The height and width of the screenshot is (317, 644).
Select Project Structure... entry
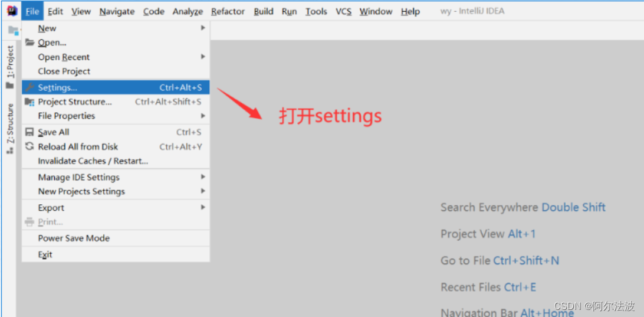tap(116, 102)
